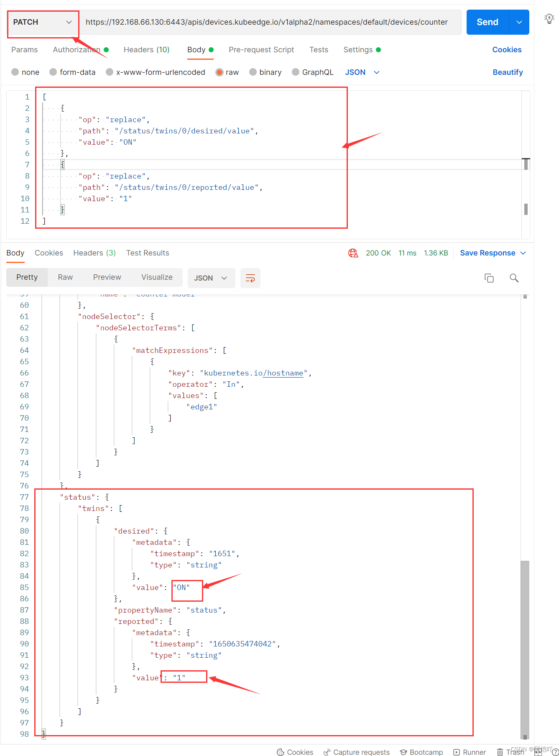Switch to the Tests tab

pyautogui.click(x=319, y=50)
